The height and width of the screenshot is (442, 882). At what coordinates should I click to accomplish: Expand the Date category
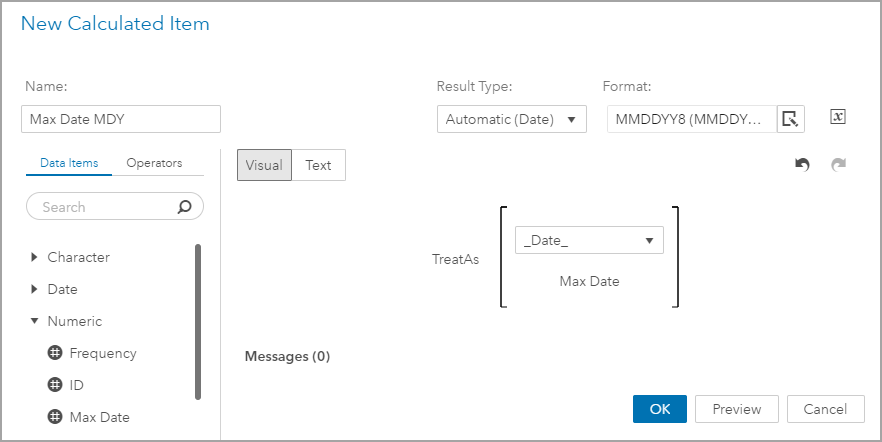click(35, 289)
